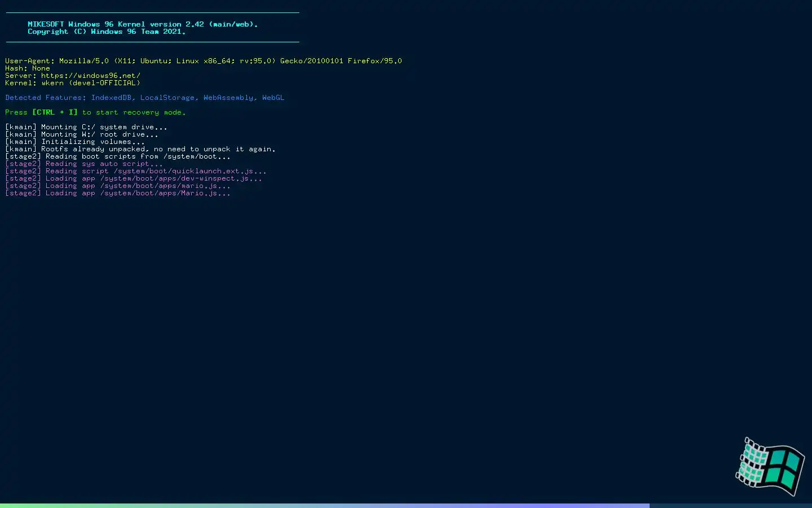Click the MIKESOFT Windows 96 Kernel version line

143,24
